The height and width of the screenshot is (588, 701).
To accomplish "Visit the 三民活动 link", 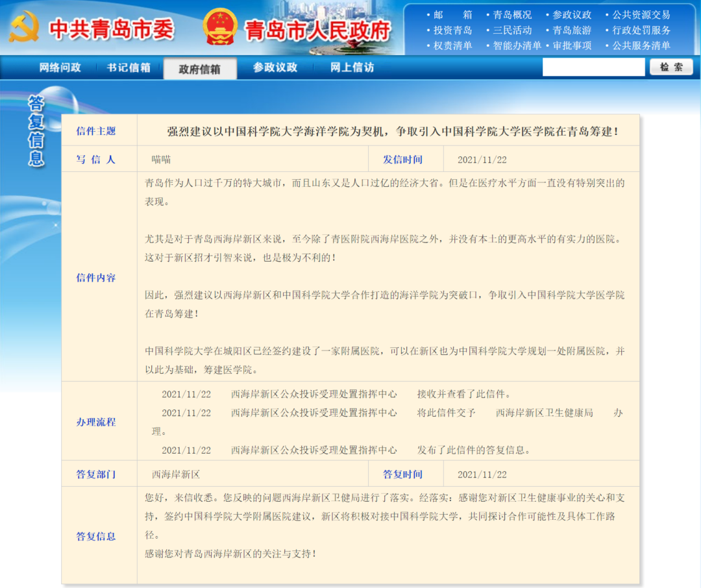I will 512,31.
